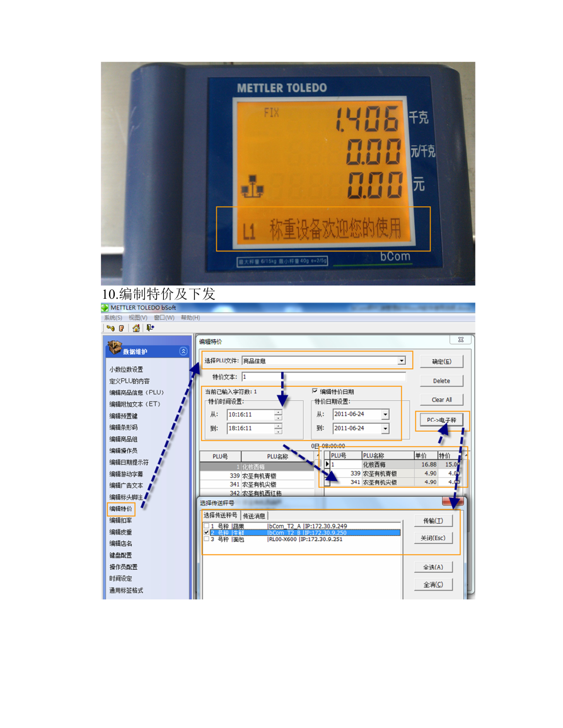This screenshot has height=728, width=563.
Task: Select 编辑滚动字幕 in sidebar
Action: (126, 474)
